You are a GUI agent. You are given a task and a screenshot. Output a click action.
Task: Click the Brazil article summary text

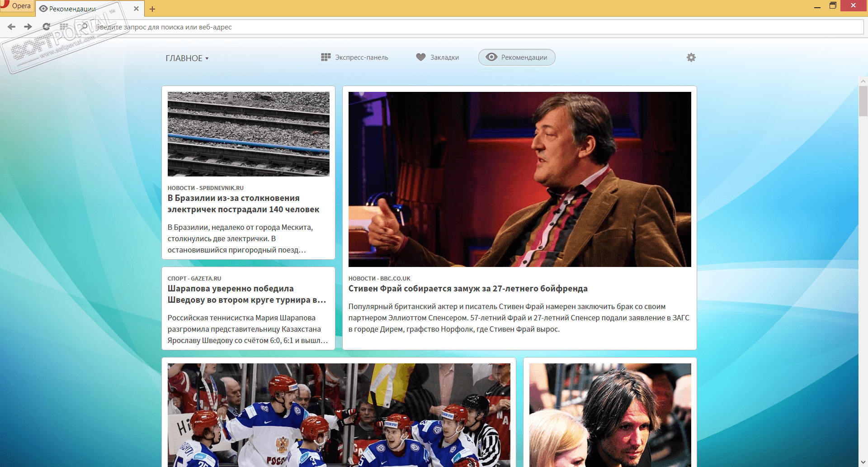pos(241,238)
